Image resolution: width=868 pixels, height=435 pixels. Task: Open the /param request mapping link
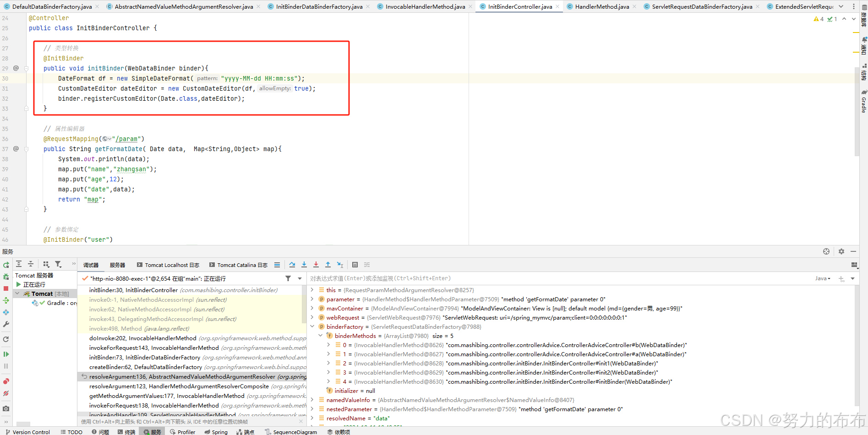[126, 139]
